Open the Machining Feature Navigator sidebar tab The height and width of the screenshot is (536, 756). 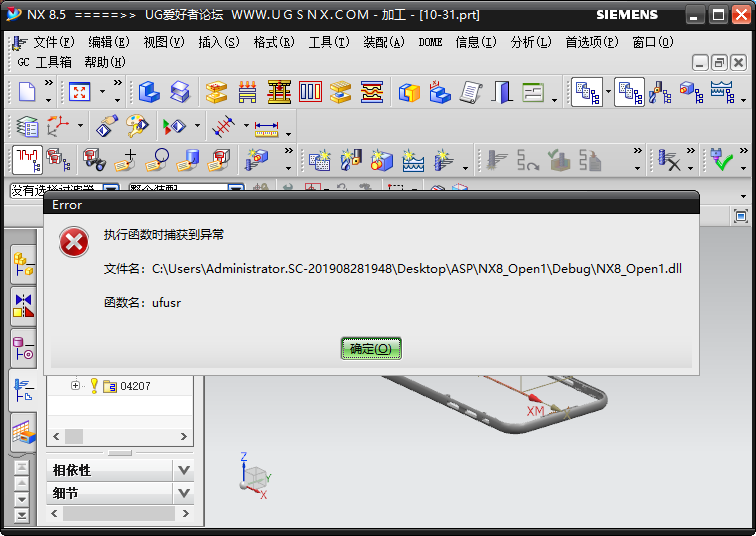(23, 432)
